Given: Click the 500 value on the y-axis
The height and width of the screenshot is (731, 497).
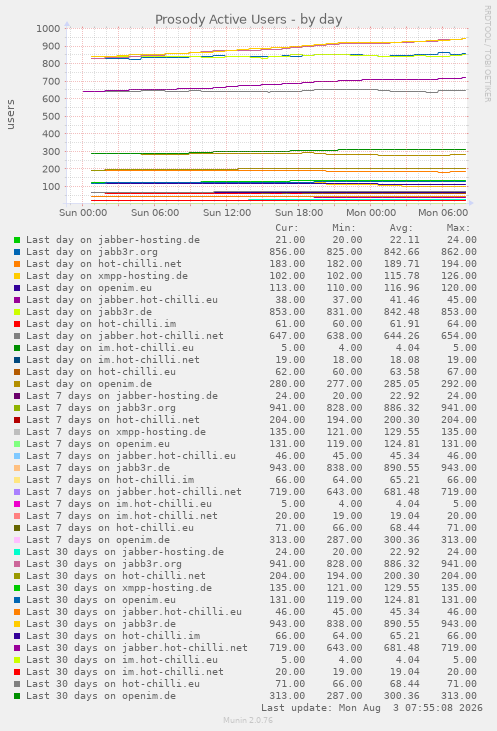Looking at the screenshot, I should (x=51, y=117).
